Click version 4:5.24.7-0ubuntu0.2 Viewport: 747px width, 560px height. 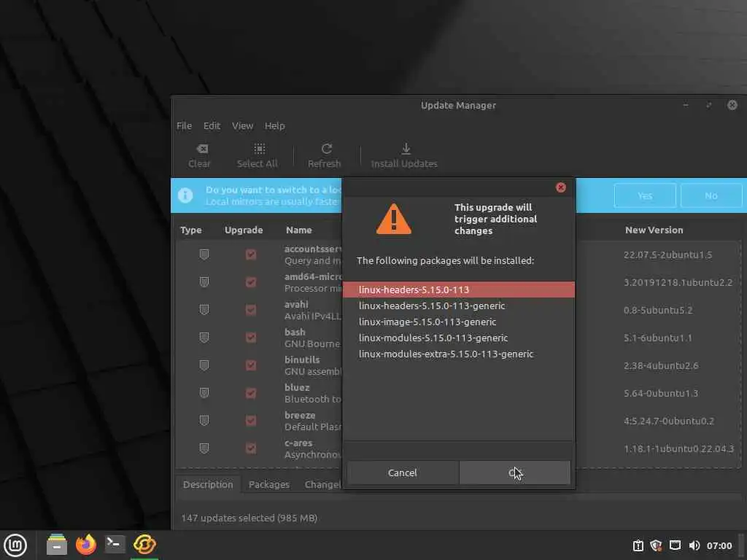tap(669, 421)
